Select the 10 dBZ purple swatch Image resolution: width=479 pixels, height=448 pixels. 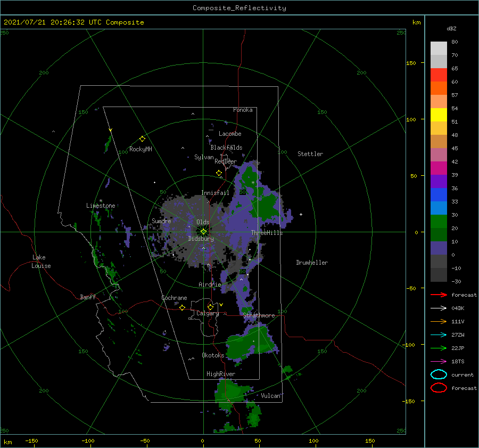coord(439,248)
